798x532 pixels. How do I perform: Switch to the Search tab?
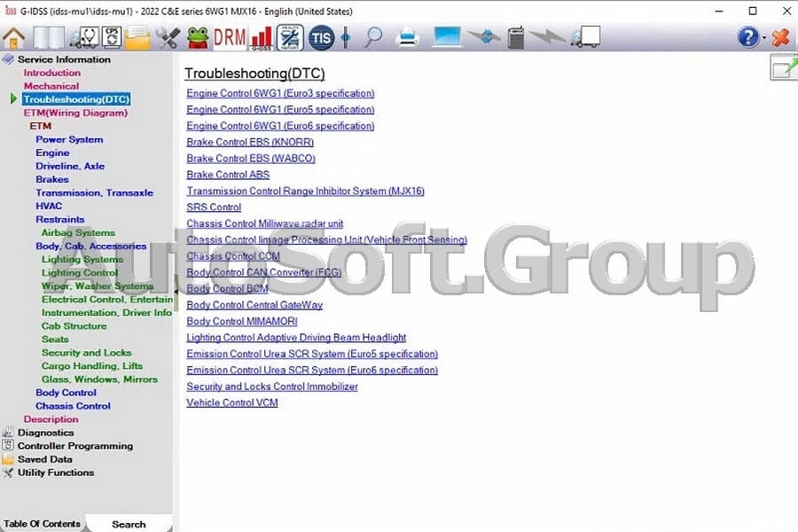click(129, 524)
